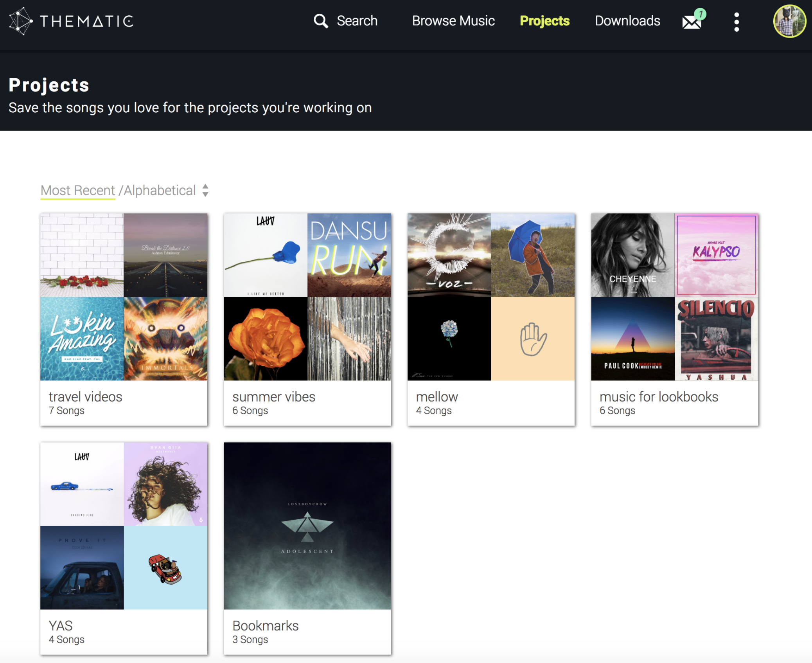This screenshot has height=663, width=812.
Task: Click the Break the Distance 2.0 cover
Action: [165, 255]
